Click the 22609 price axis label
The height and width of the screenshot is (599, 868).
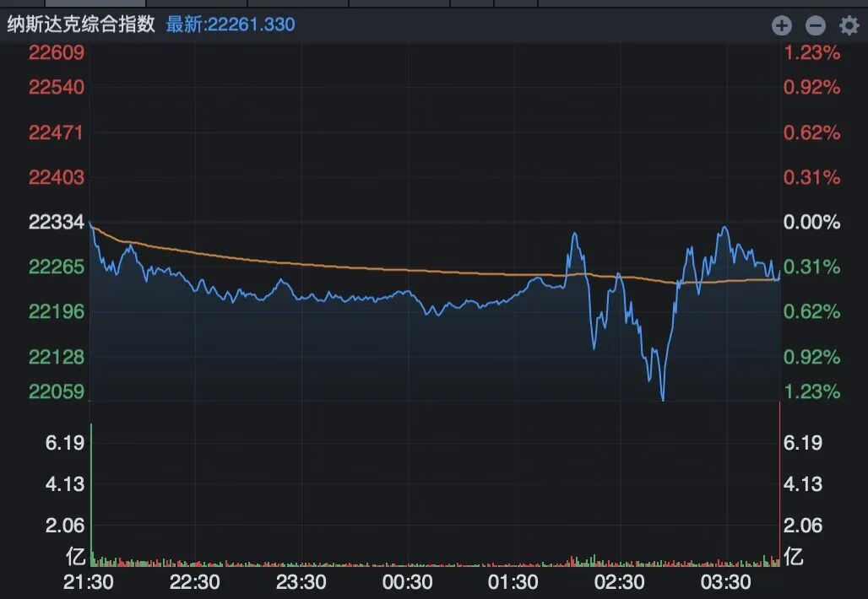[56, 52]
